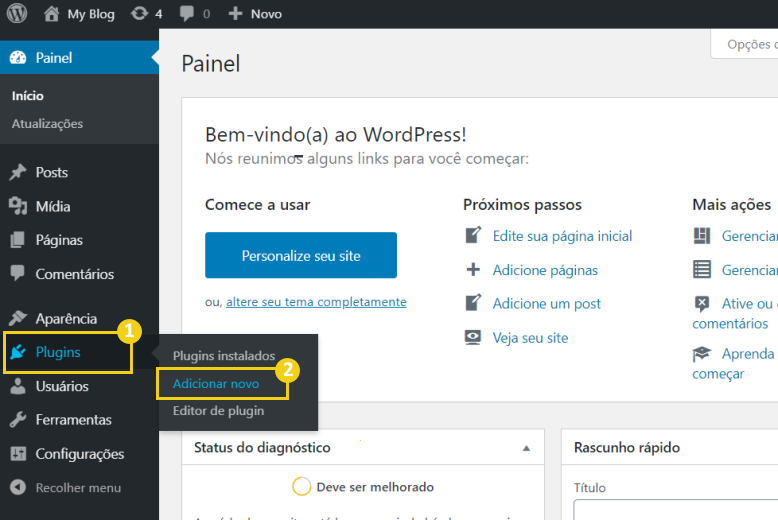The height and width of the screenshot is (520, 778).
Task: Open the comments bubble icon in admin bar
Action: (x=187, y=13)
